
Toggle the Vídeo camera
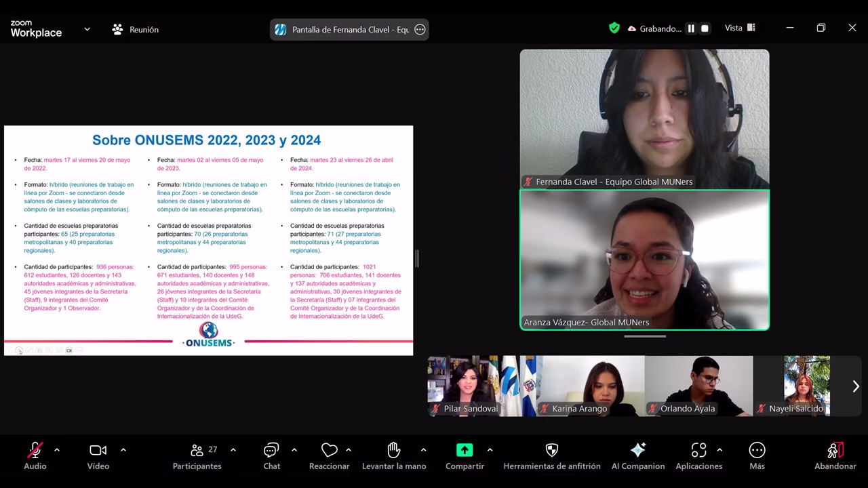tap(98, 456)
